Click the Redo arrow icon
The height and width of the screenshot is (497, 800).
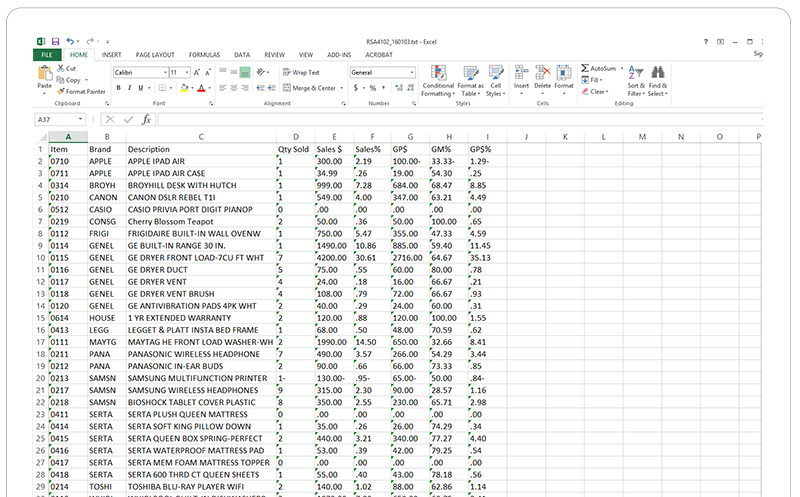click(x=90, y=41)
